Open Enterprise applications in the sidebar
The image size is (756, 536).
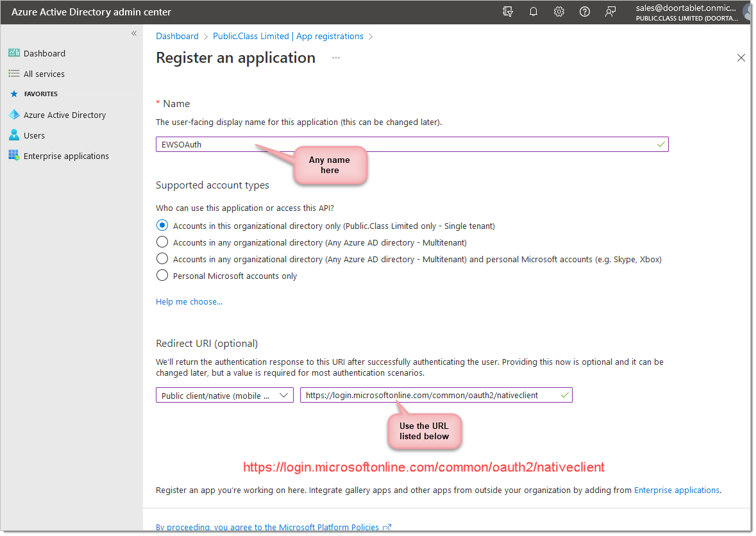[66, 156]
